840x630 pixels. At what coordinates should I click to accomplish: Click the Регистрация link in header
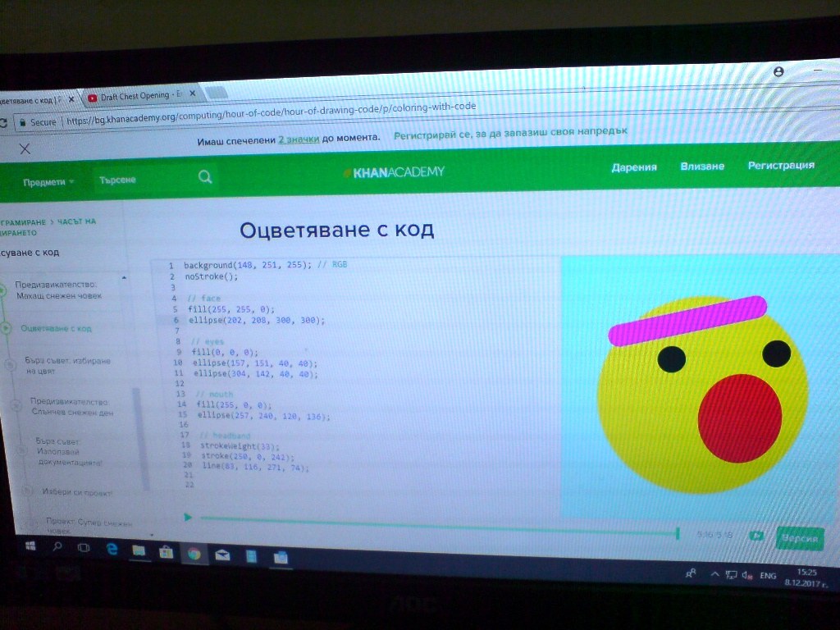(x=781, y=165)
